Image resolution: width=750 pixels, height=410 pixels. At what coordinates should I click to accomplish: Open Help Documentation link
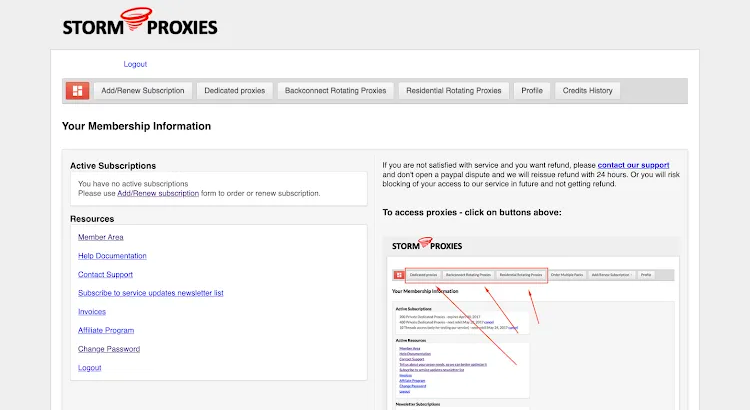[112, 256]
